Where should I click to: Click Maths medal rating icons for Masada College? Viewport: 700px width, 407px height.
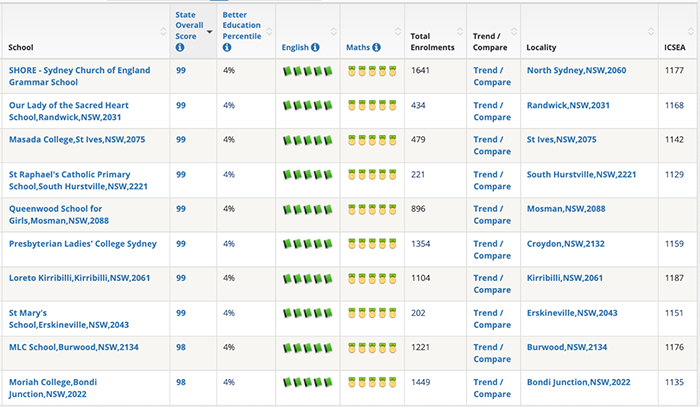click(x=372, y=141)
